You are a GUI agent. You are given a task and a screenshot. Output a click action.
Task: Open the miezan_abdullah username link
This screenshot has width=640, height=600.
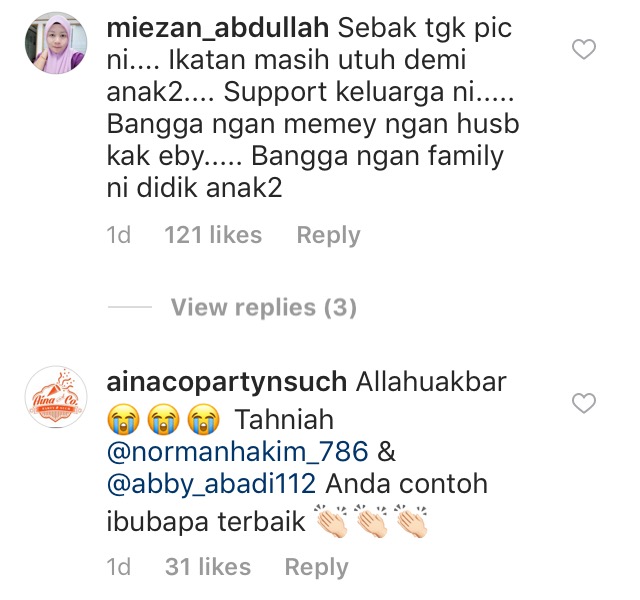[218, 29]
